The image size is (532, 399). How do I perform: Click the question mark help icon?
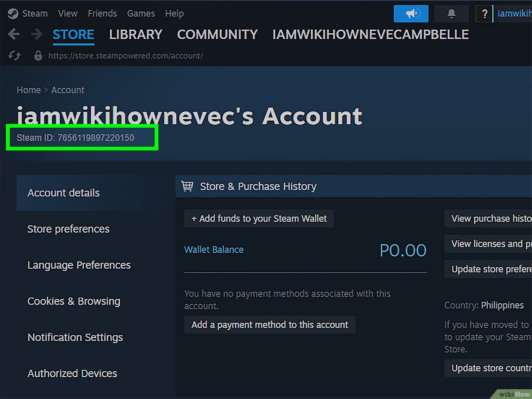[484, 14]
